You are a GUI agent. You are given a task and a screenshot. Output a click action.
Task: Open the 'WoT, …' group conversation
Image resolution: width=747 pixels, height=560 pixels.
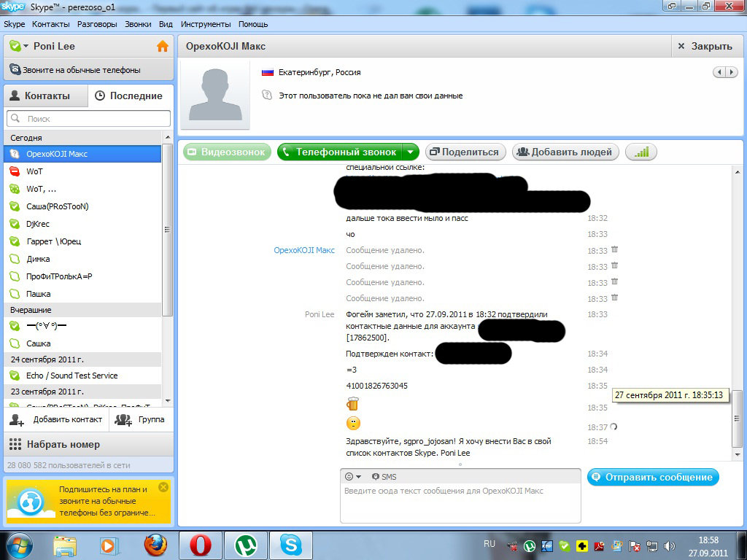coord(82,189)
